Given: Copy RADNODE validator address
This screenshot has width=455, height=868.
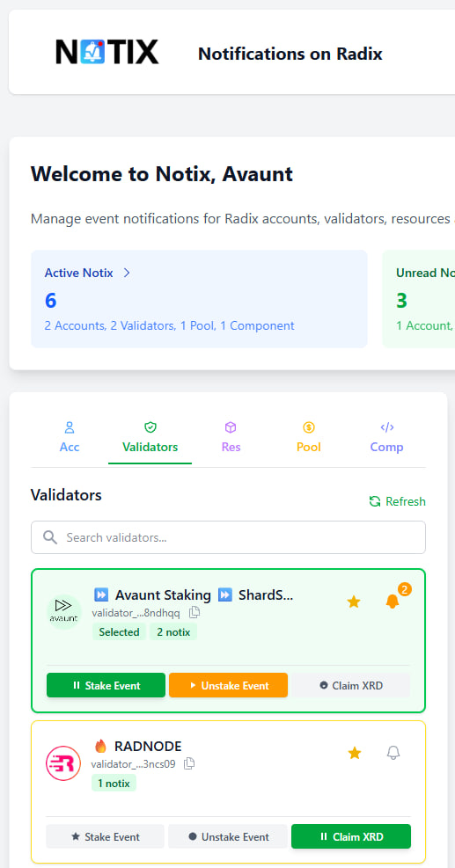Looking at the screenshot, I should click(189, 764).
